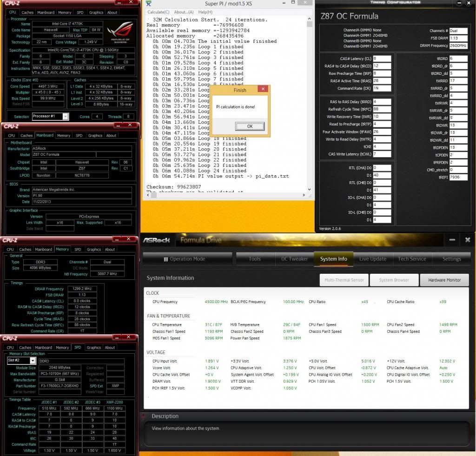
Task: Open the Slot #2 memory slot dropdown
Action: tap(33, 360)
